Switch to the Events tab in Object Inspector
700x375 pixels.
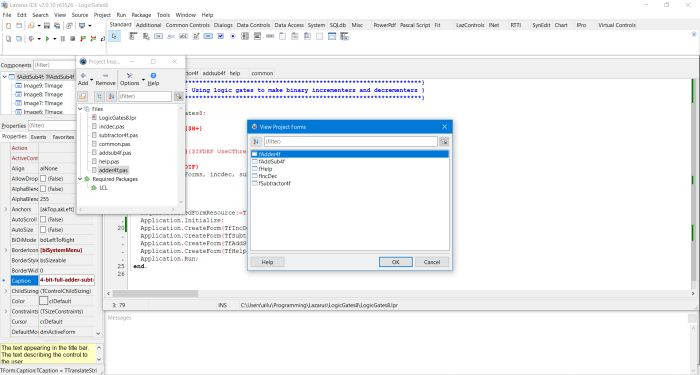tap(38, 137)
